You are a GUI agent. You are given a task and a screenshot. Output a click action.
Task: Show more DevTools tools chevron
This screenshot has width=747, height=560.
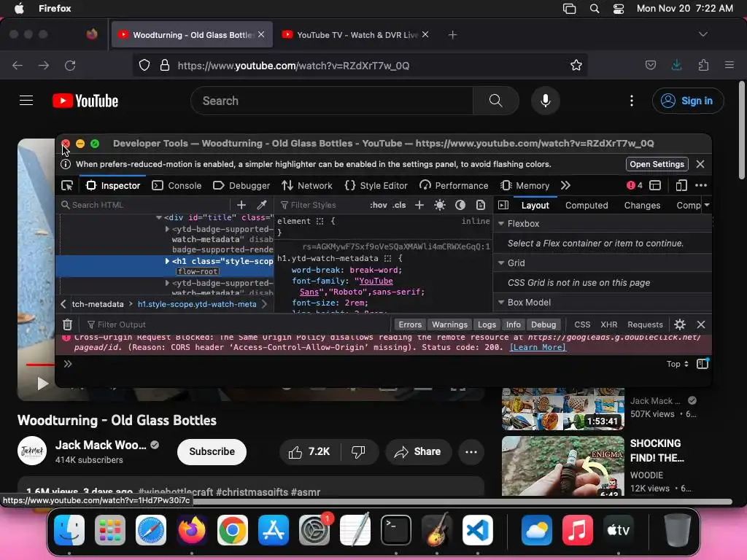pyautogui.click(x=565, y=185)
